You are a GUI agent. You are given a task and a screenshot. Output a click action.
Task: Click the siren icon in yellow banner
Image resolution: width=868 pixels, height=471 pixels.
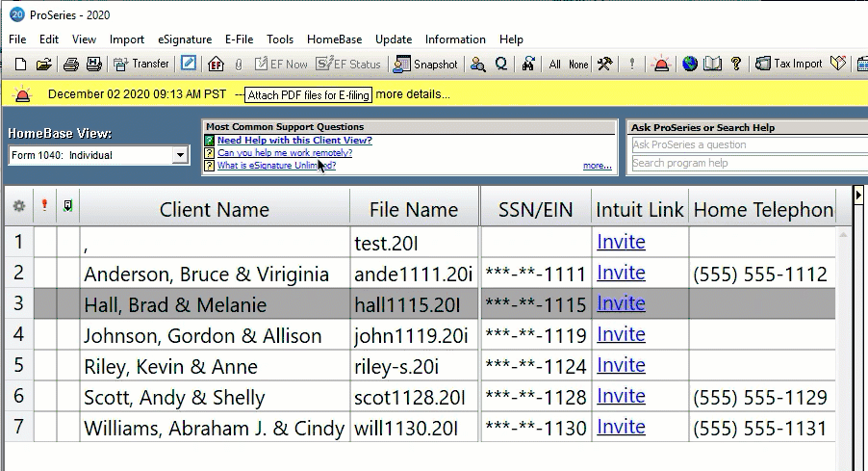click(x=23, y=94)
